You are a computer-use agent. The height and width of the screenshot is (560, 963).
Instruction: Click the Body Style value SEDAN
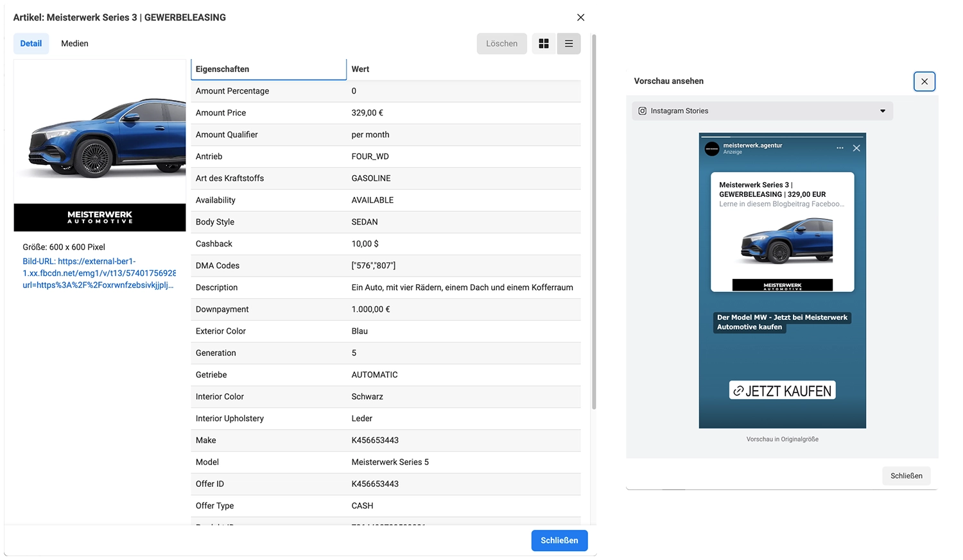point(365,222)
